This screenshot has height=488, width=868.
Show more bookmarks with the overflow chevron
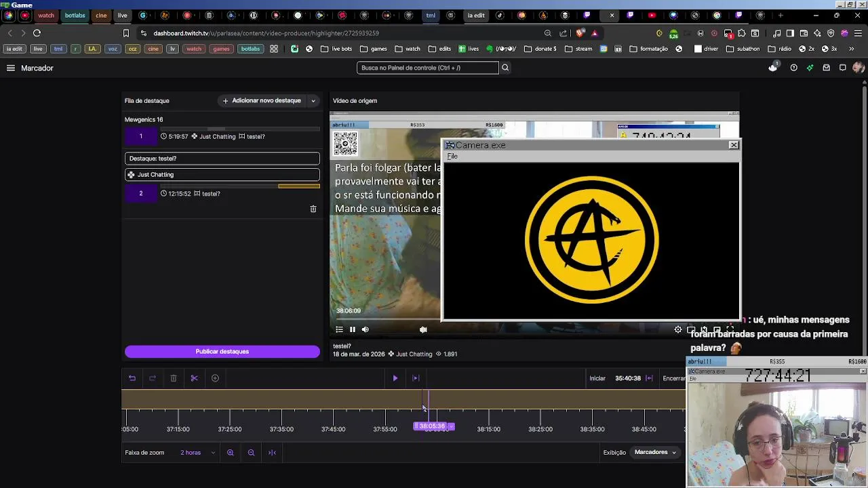click(x=852, y=49)
